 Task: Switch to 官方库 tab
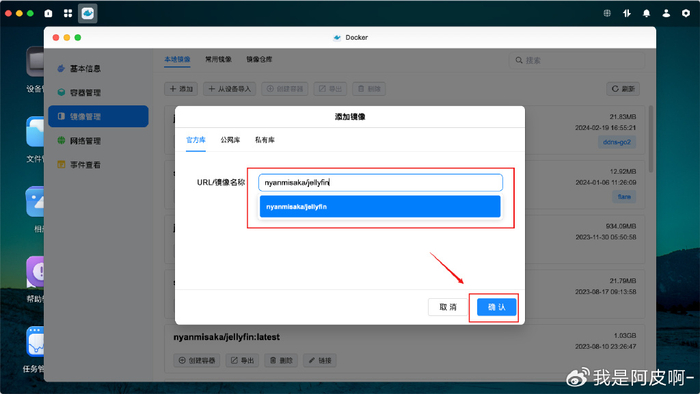(196, 140)
